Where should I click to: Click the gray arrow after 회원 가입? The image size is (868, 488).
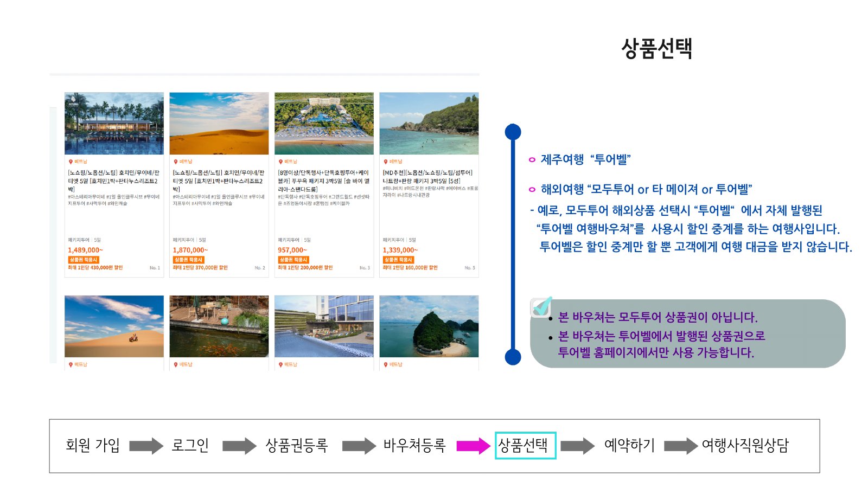pos(146,446)
